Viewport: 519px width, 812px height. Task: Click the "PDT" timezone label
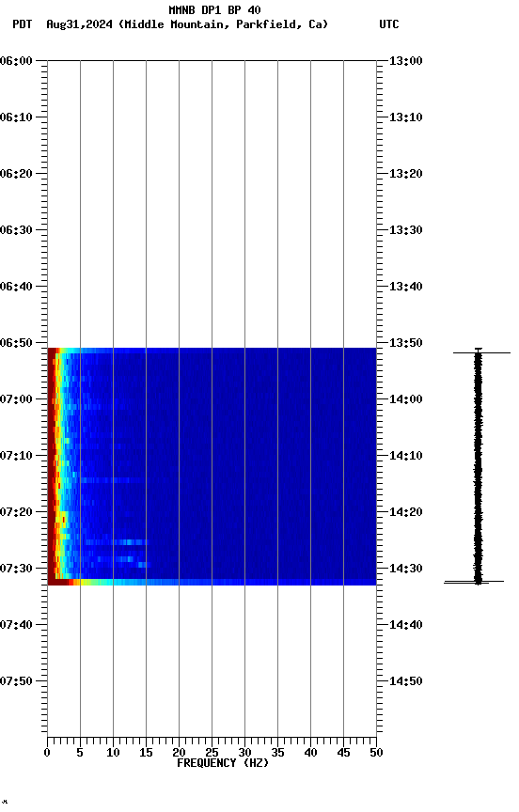(23, 24)
